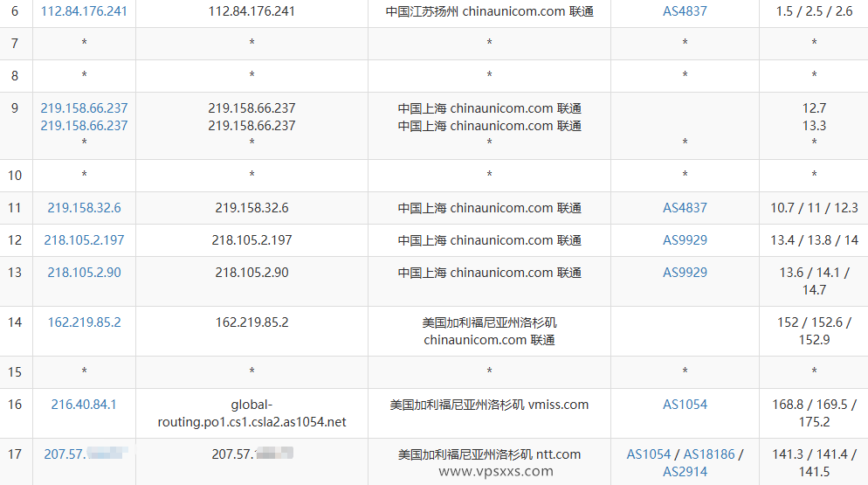Select location text 美国加利福尼亚州洛杉矶 ntt.com
This screenshot has width=868, height=485.
[489, 454]
